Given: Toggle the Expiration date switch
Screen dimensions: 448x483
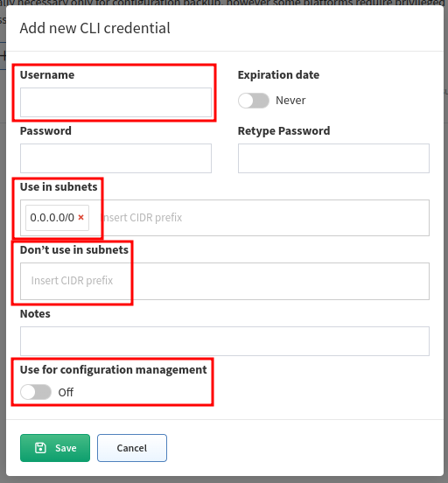Looking at the screenshot, I should pos(254,101).
